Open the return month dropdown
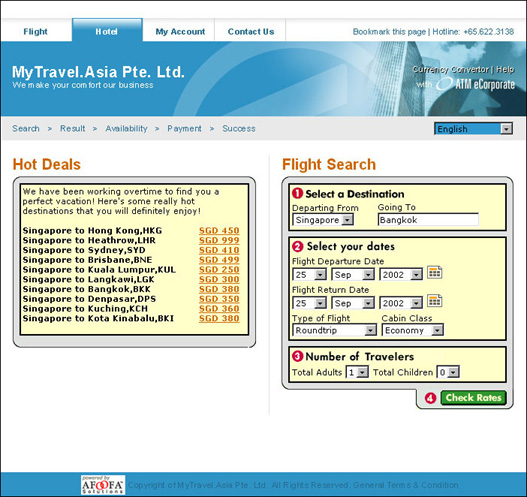This screenshot has height=497, width=527. pyautogui.click(x=353, y=303)
